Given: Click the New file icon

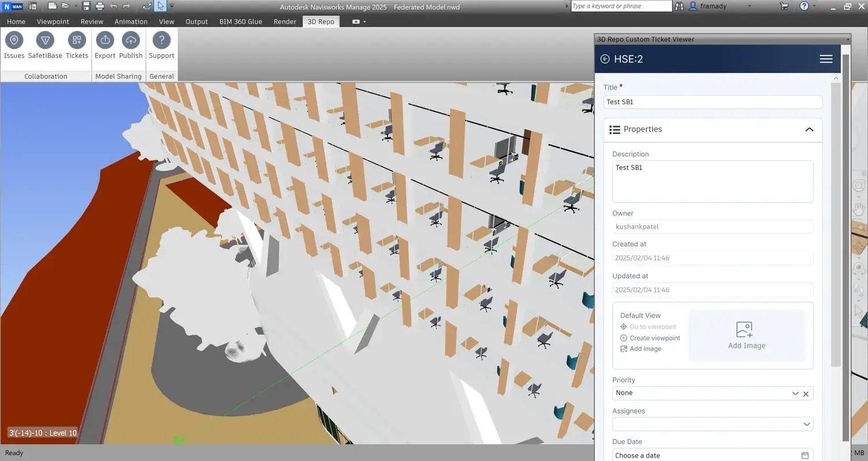Looking at the screenshot, I should [x=52, y=6].
